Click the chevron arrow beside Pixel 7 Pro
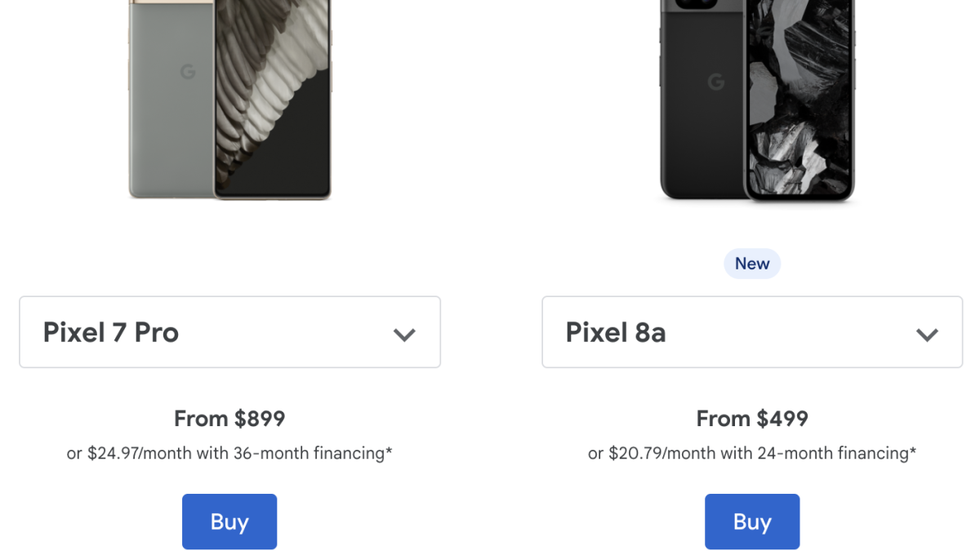980x551 pixels. (404, 335)
